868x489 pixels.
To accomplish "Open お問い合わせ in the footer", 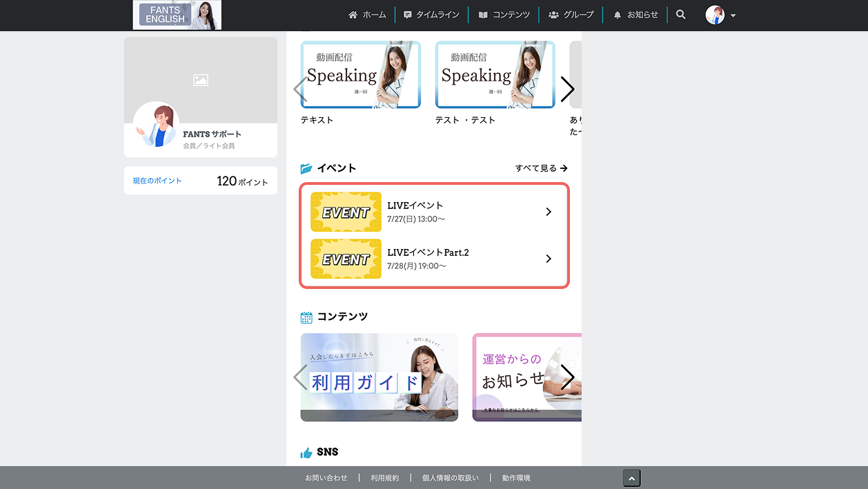I will [x=326, y=478].
